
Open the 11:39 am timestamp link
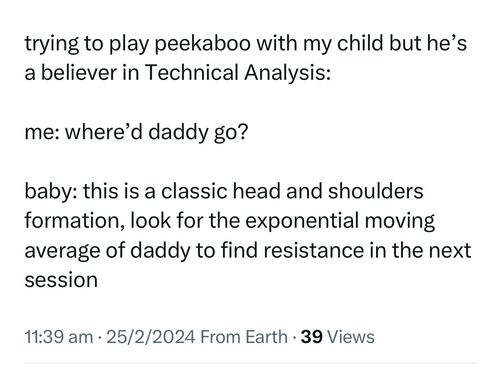click(59, 337)
